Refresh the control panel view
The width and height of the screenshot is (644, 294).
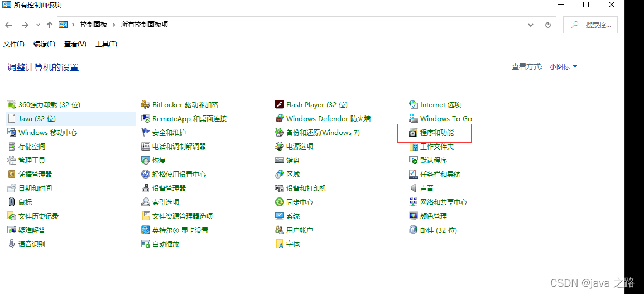pos(547,25)
